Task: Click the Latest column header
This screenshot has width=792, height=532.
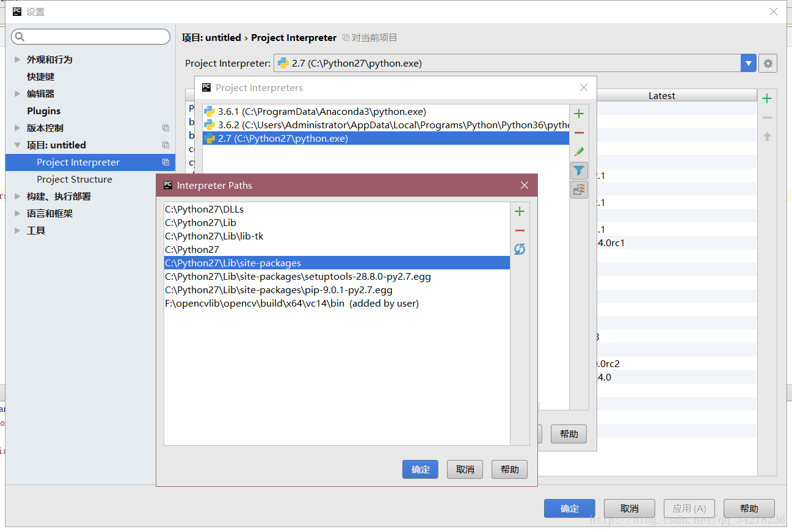Action: pyautogui.click(x=661, y=96)
